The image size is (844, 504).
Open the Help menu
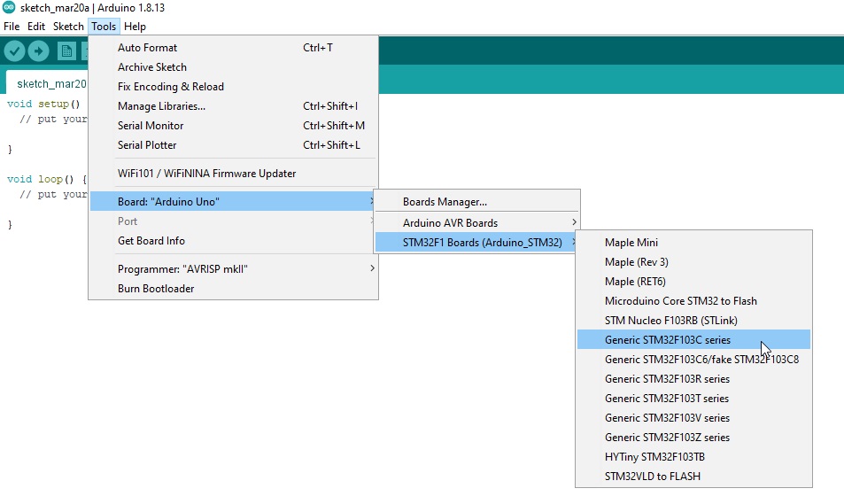[135, 27]
